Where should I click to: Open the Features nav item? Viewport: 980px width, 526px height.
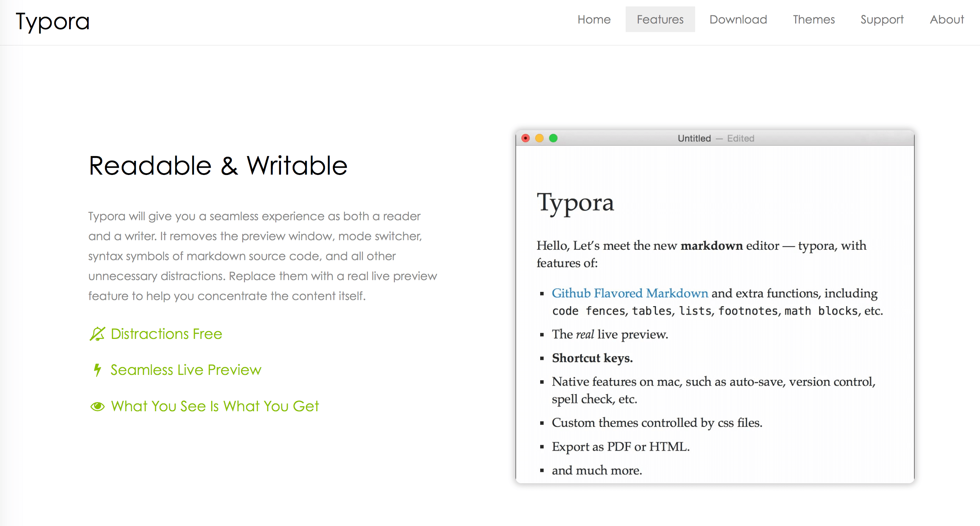click(660, 19)
